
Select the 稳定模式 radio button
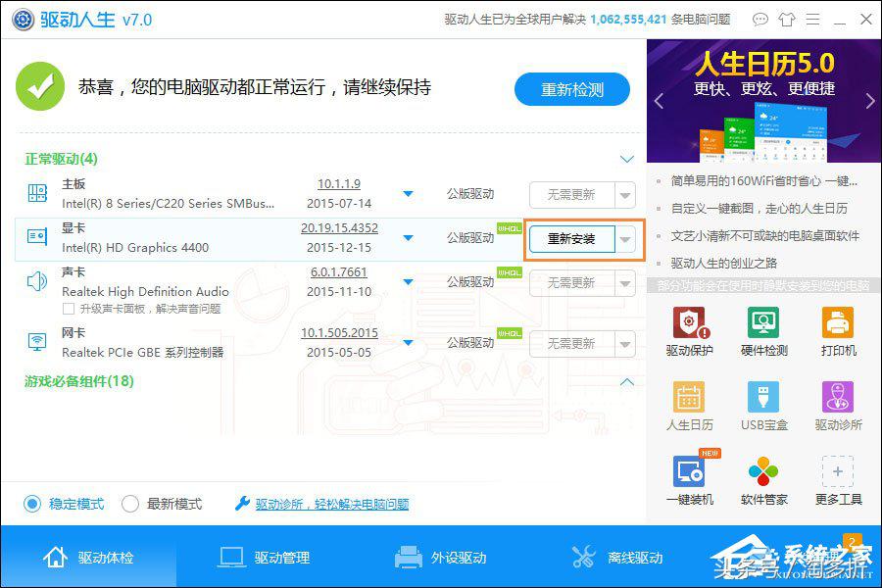click(30, 503)
